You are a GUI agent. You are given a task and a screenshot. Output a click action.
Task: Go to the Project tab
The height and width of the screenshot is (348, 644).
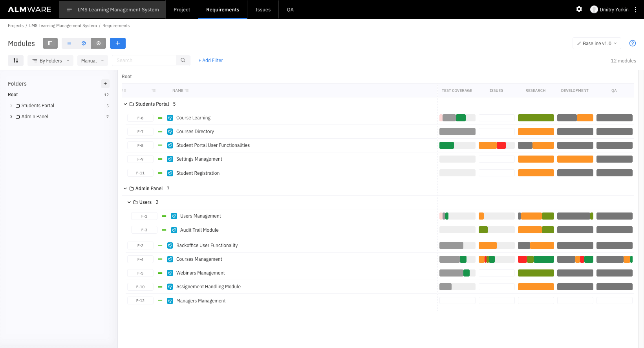pyautogui.click(x=182, y=9)
